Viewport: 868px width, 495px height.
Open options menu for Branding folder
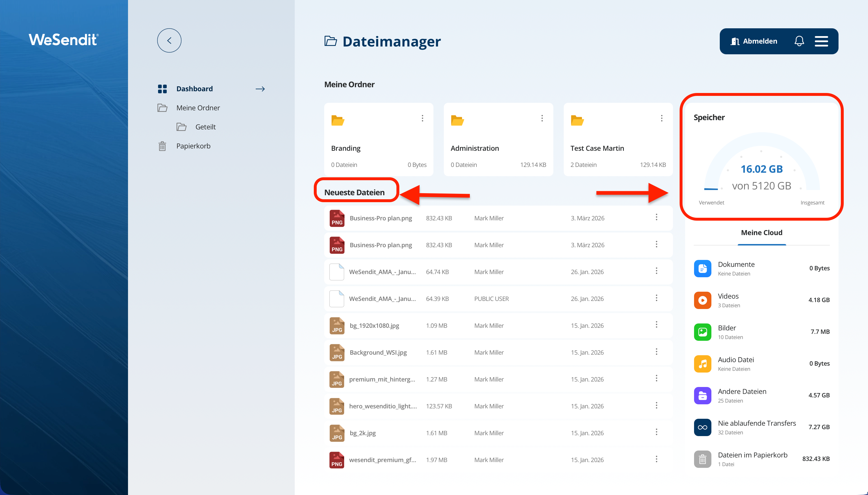[x=422, y=118]
